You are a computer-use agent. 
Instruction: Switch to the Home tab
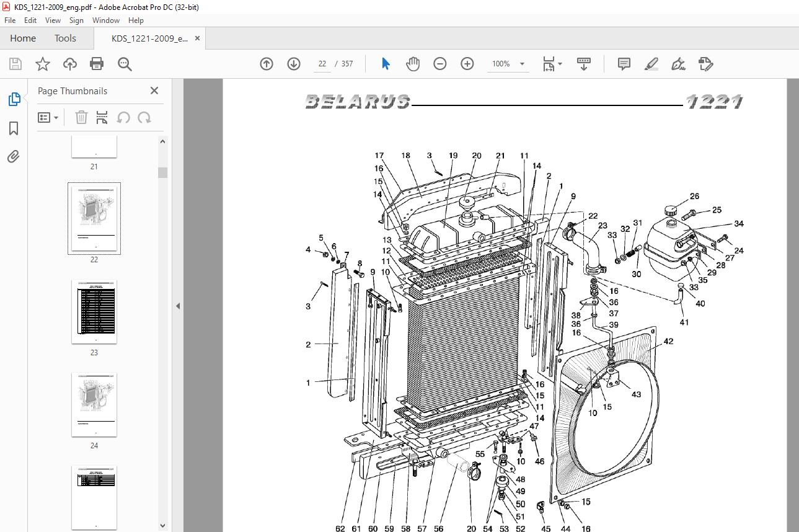click(x=23, y=38)
